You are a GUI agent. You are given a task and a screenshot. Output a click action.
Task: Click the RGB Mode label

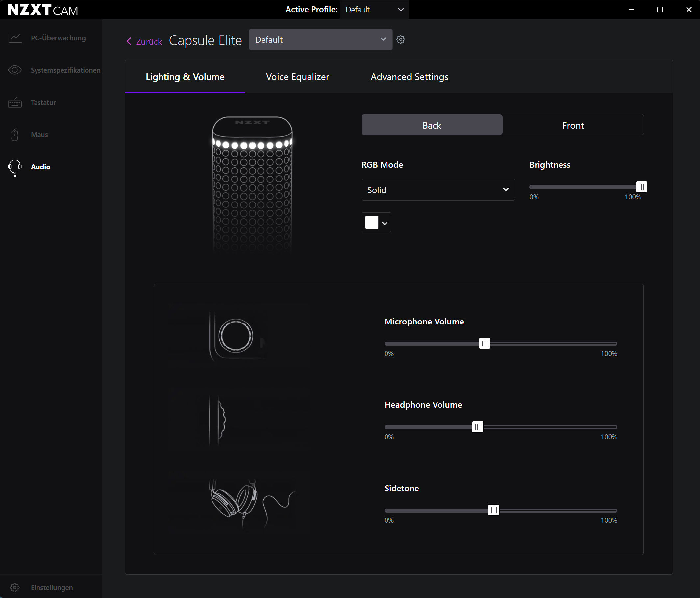point(382,165)
